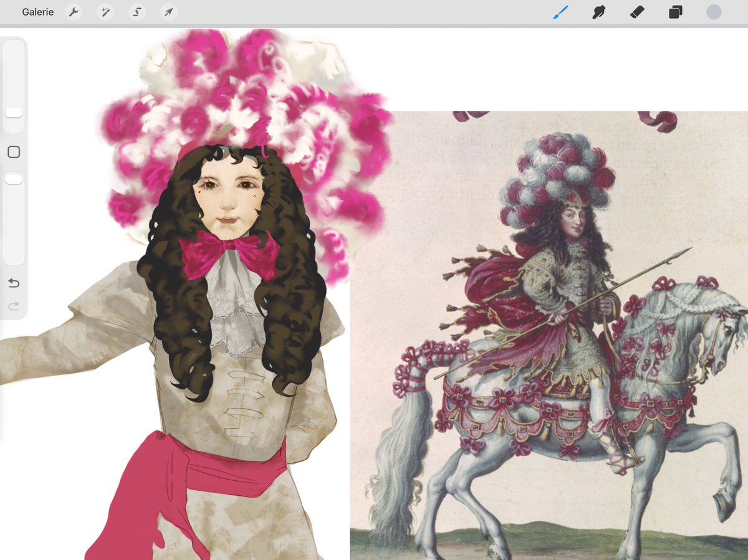
Task: Open the Actions wrench menu
Action: coord(74,12)
